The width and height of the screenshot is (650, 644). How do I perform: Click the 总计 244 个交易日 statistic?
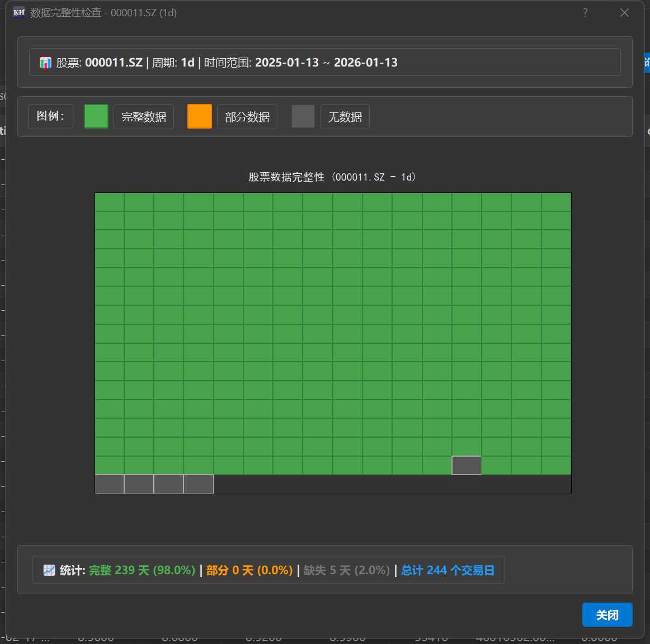point(448,570)
